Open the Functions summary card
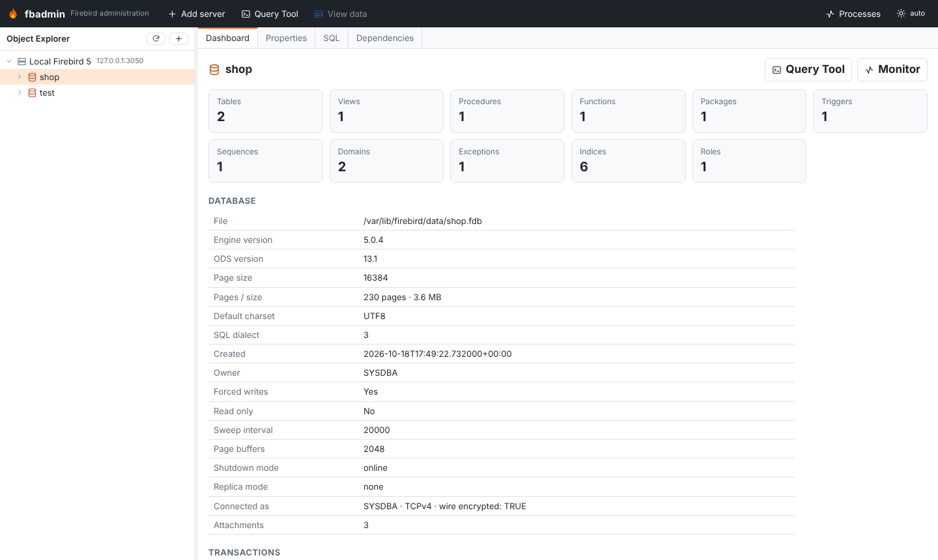This screenshot has width=938, height=560. [629, 111]
